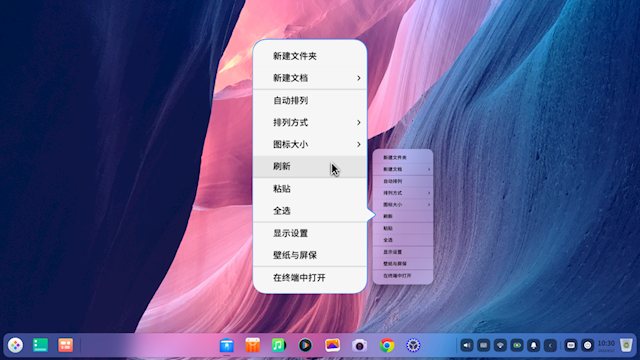
Task: Launch Google Chrome from the dock
Action: (387, 345)
